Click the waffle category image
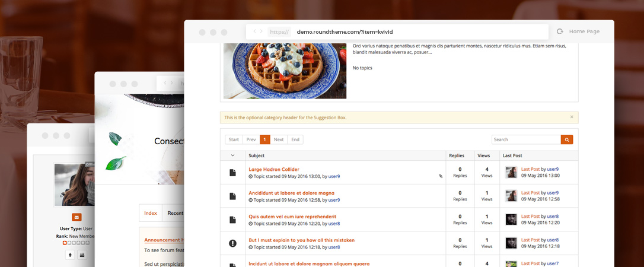The width and height of the screenshot is (644, 267). click(285, 71)
